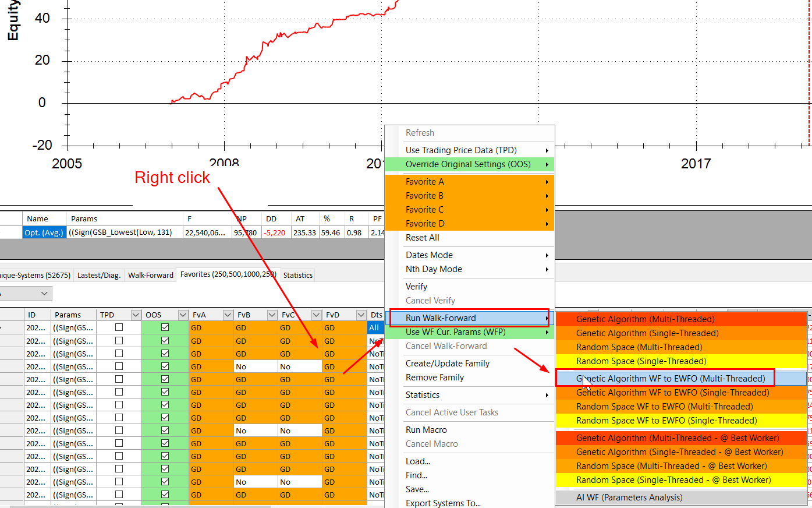The image size is (812, 508).
Task: Select Genetic Algorithm WF to EWFO (Multi-Threaded)
Action: click(670, 379)
